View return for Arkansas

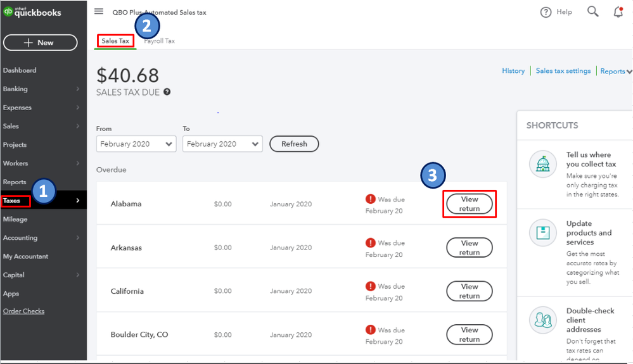[x=470, y=248]
